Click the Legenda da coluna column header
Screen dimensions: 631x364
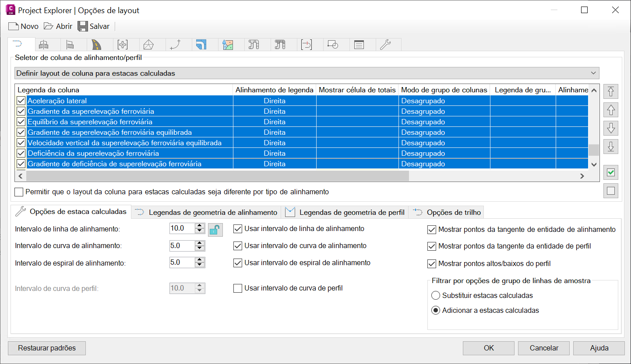tap(124, 90)
